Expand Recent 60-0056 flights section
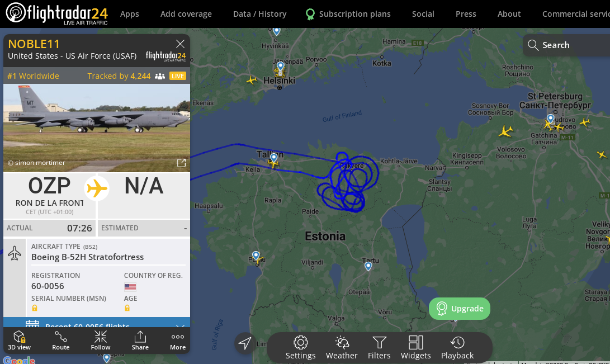This screenshot has width=610, height=364. 97,323
